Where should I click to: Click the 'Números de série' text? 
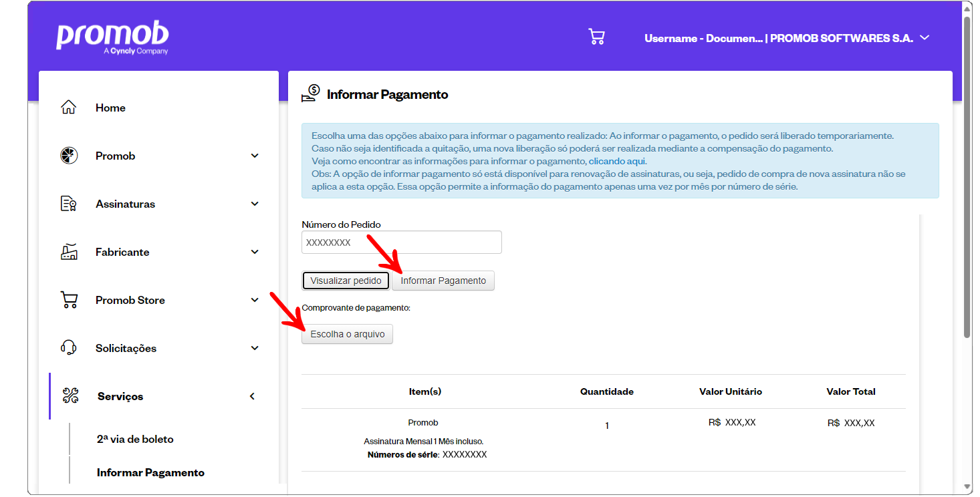tap(403, 454)
